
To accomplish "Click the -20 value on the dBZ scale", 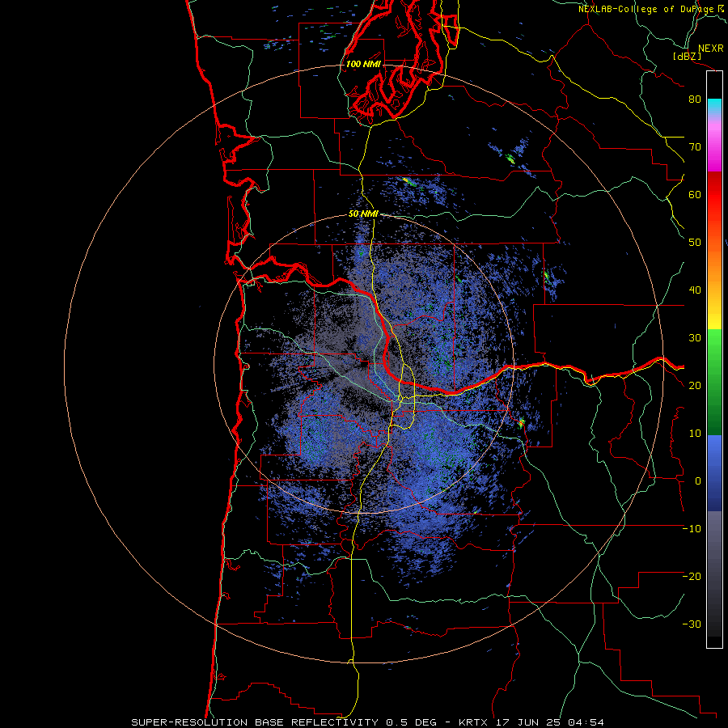I will pyautogui.click(x=692, y=577).
